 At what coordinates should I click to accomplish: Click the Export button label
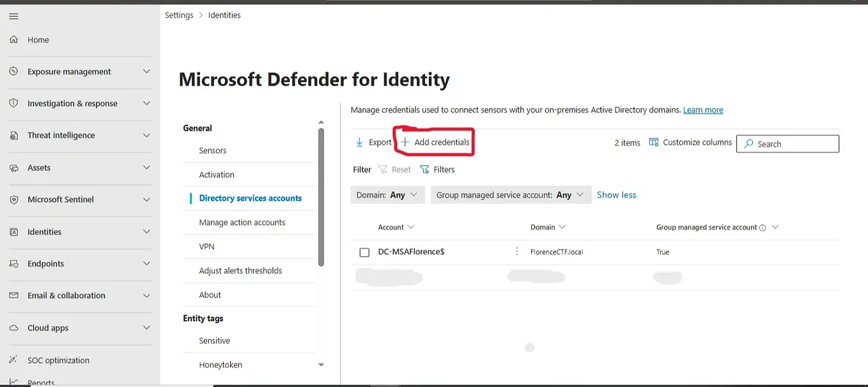tap(380, 143)
